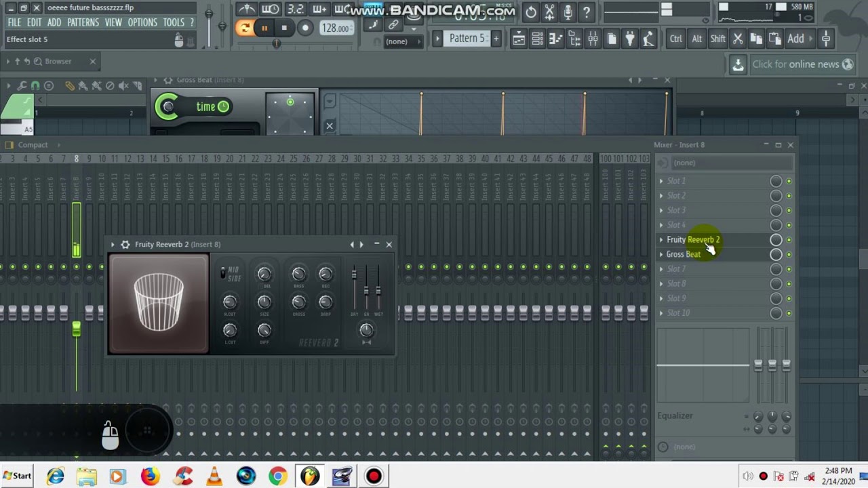Toggle the Alt modifier key button
This screenshot has height=488, width=868.
[x=696, y=39]
